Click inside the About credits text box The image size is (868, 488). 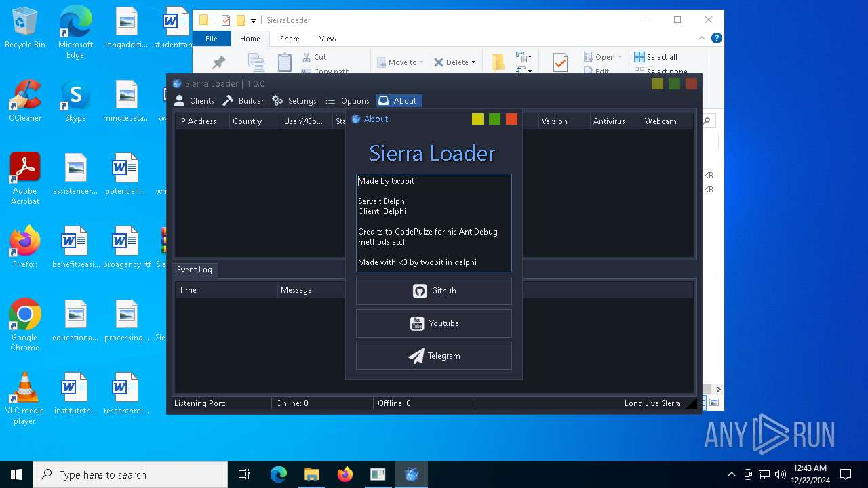coord(434,223)
